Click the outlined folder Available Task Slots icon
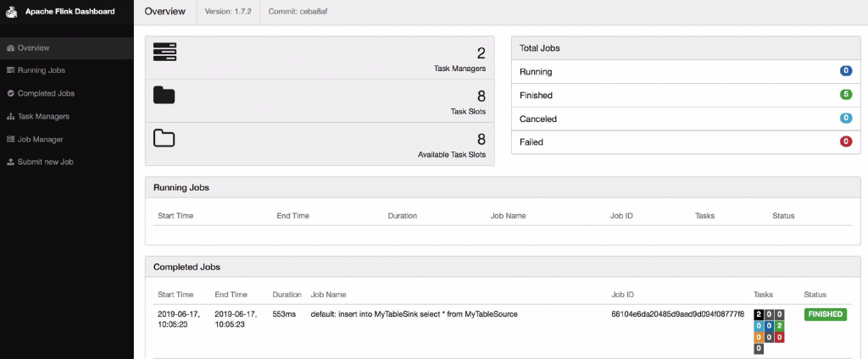868x359 pixels. [x=164, y=138]
